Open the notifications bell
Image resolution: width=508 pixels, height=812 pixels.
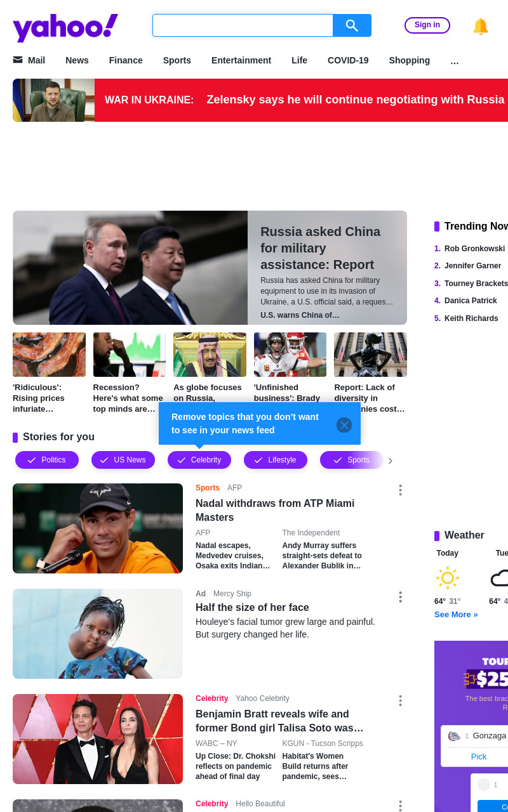click(481, 26)
